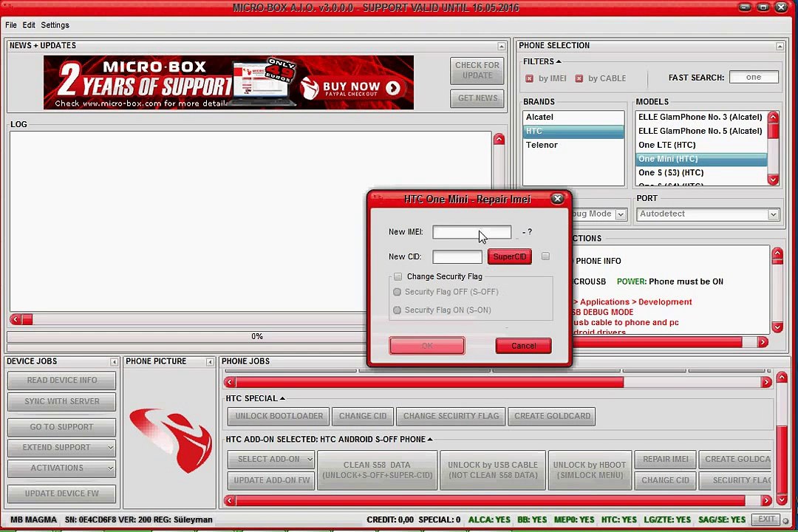Image resolution: width=798 pixels, height=532 pixels.
Task: Click instructions panel scroll-down arrow
Action: tap(777, 327)
